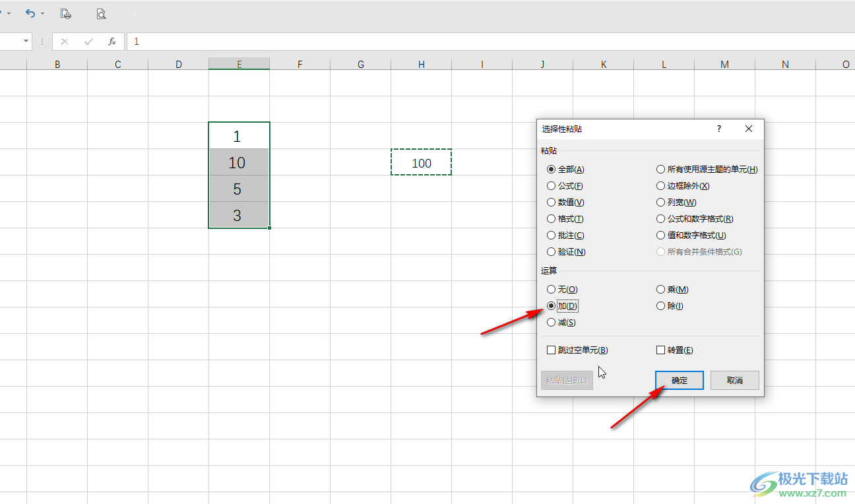
Task: Click the cell containing 5
Action: point(239,189)
